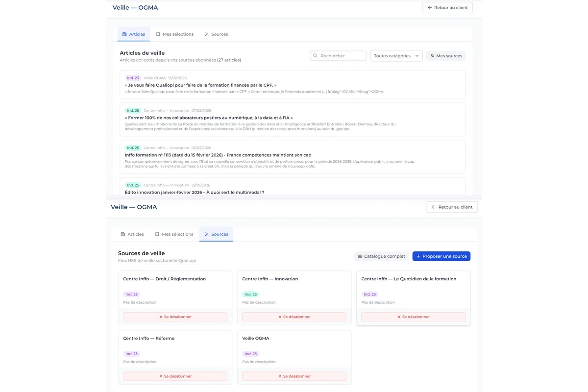Click the plus icon on Proposer une source
The height and width of the screenshot is (392, 588).
(417, 256)
